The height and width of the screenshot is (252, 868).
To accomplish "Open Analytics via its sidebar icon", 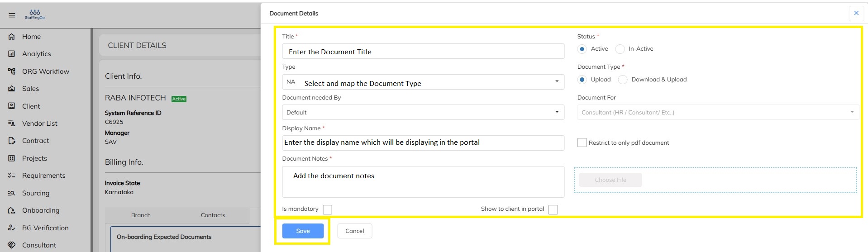I will coord(12,54).
